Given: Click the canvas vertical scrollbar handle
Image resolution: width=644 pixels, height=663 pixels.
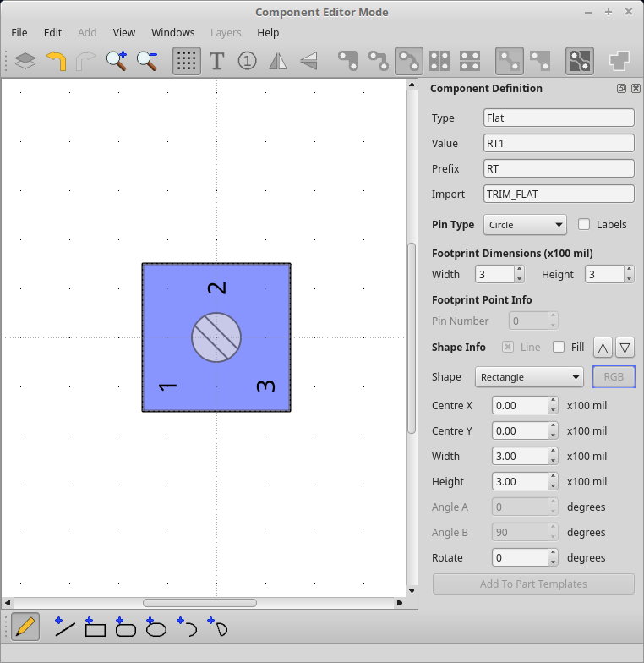Looking at the screenshot, I should point(412,338).
